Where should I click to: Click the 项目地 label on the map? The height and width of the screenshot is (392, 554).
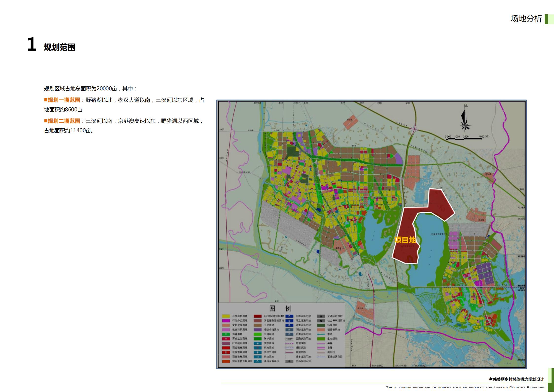point(405,240)
